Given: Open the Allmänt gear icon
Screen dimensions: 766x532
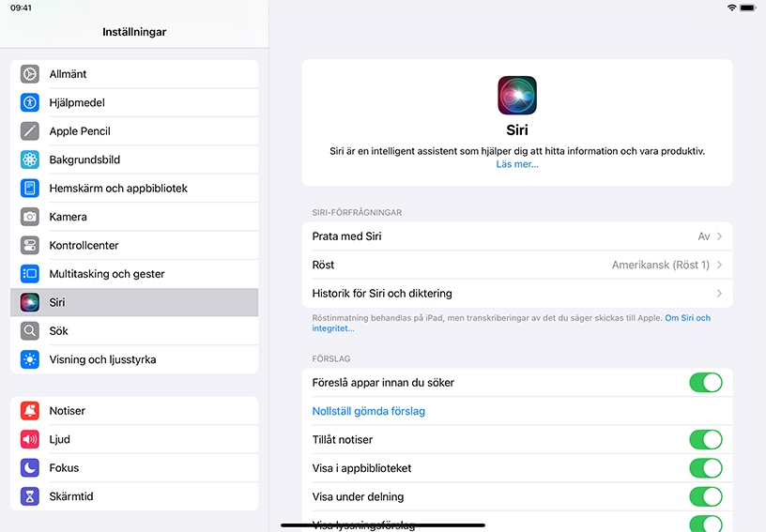Looking at the screenshot, I should coord(30,74).
